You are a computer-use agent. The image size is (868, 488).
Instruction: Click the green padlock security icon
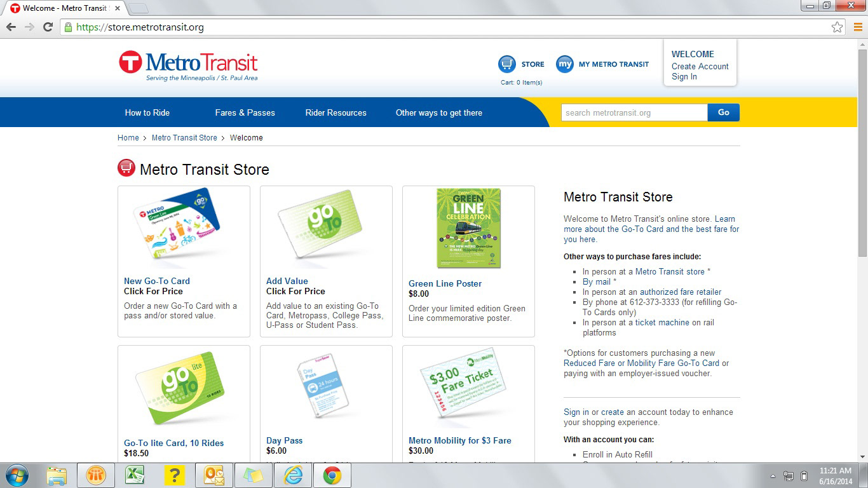(x=68, y=27)
